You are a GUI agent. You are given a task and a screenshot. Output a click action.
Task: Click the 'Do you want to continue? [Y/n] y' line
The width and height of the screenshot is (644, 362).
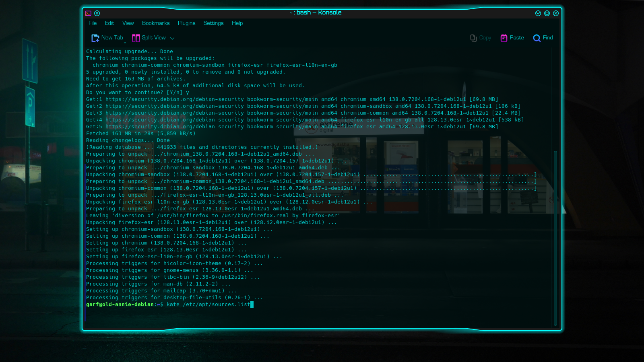click(x=138, y=93)
